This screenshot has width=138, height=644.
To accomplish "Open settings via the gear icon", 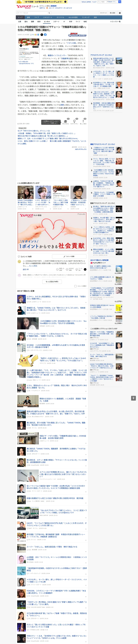I will coord(120,13).
